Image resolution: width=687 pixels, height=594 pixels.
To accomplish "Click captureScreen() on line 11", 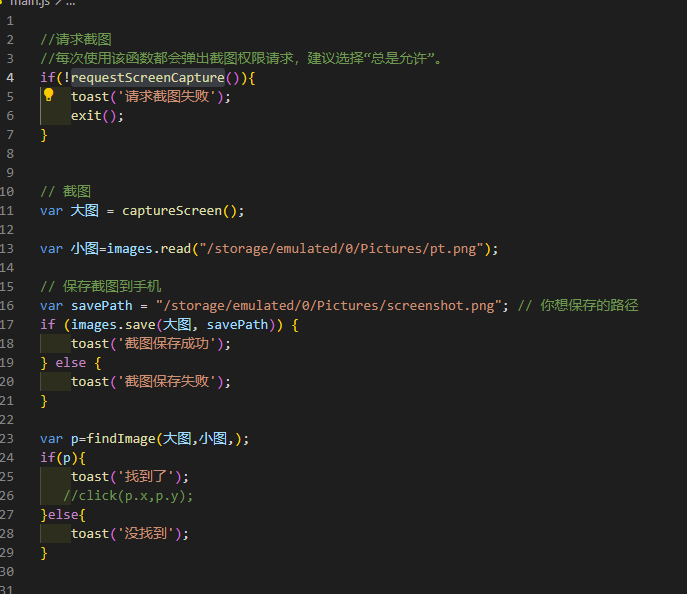I will tap(183, 211).
